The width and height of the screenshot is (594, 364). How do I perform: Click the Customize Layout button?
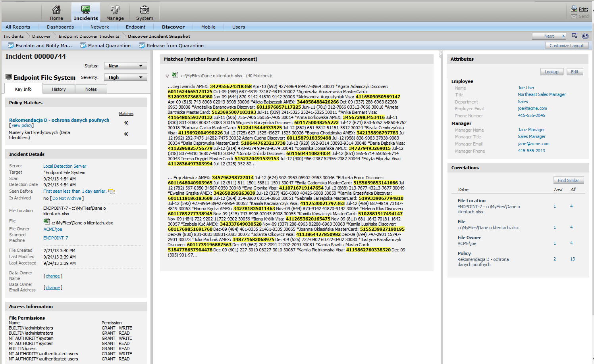(567, 46)
